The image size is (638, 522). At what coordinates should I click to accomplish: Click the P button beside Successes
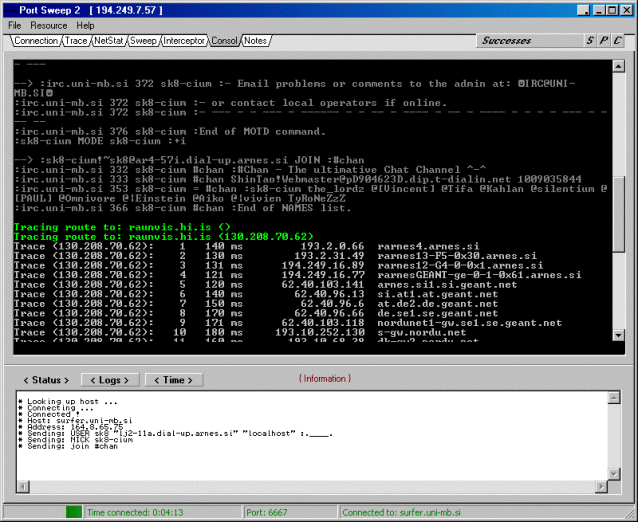(604, 41)
